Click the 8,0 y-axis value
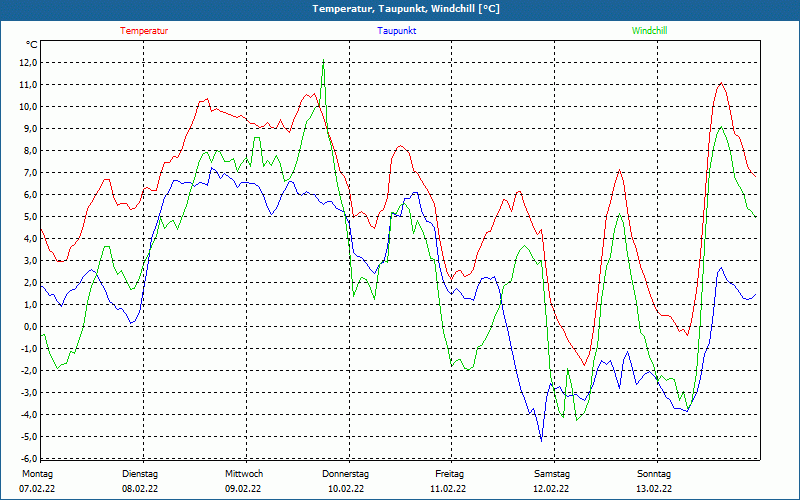The width and height of the screenshot is (800, 500). pyautogui.click(x=30, y=151)
